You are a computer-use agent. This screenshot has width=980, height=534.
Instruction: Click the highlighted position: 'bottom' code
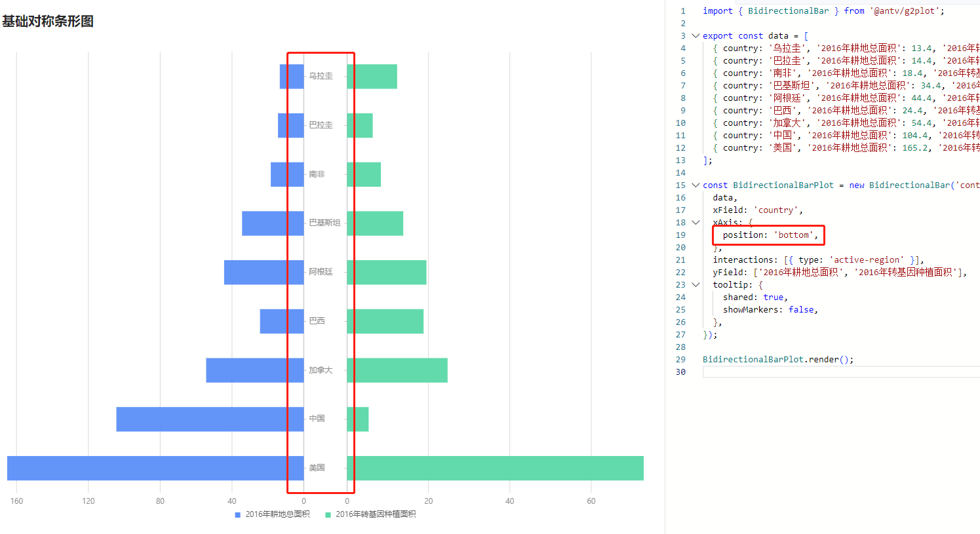click(768, 235)
